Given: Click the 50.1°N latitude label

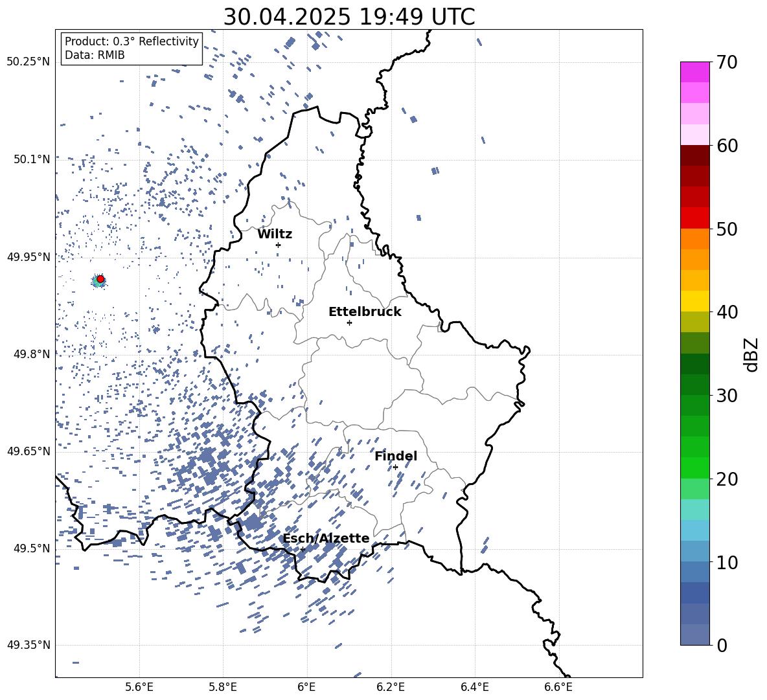Looking at the screenshot, I should coord(32,159).
